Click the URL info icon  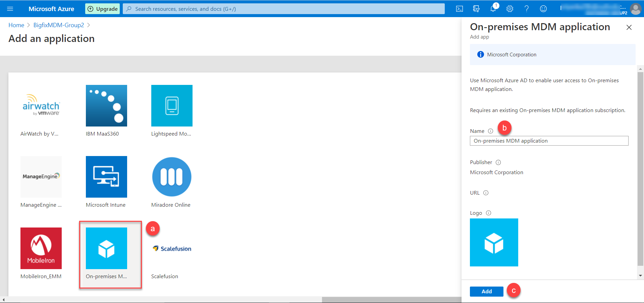pyautogui.click(x=486, y=193)
